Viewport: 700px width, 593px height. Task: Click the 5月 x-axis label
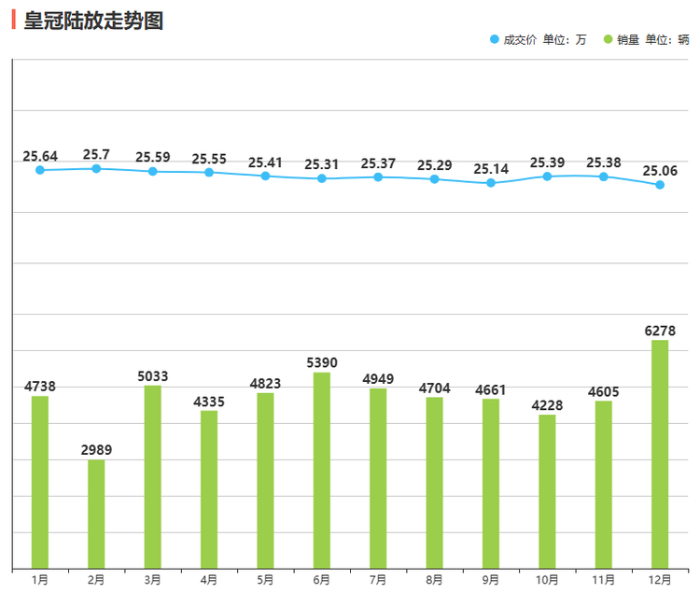click(265, 580)
